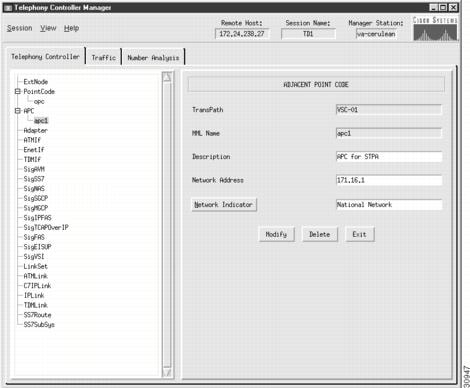Viewport: 470px width, 388px height.
Task: Switch to the Number Analysis tab
Action: click(x=153, y=58)
